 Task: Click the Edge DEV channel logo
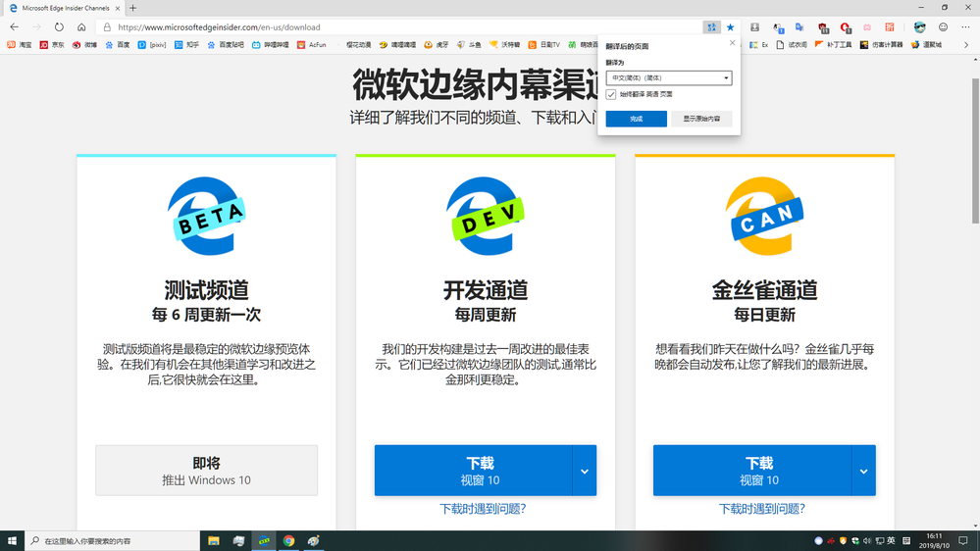[486, 216]
